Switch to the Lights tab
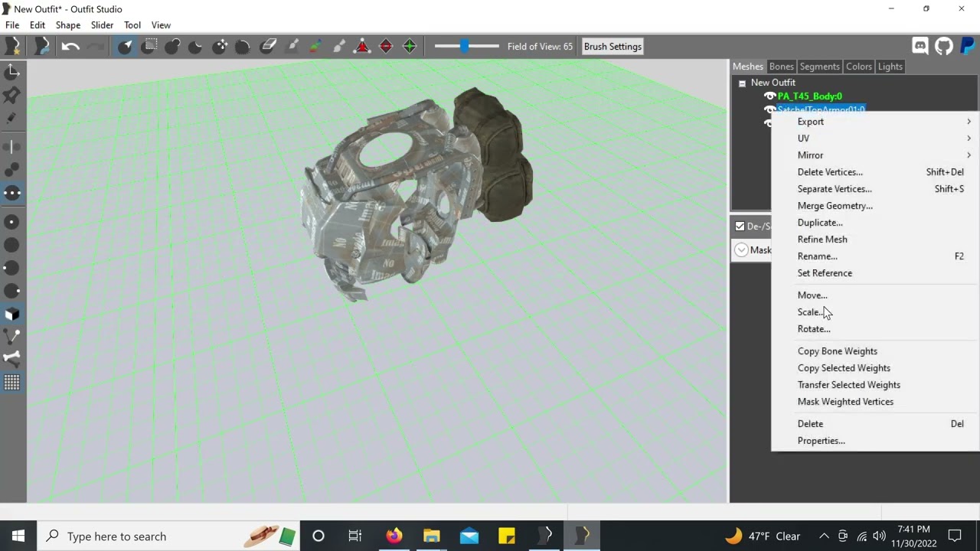 point(890,67)
